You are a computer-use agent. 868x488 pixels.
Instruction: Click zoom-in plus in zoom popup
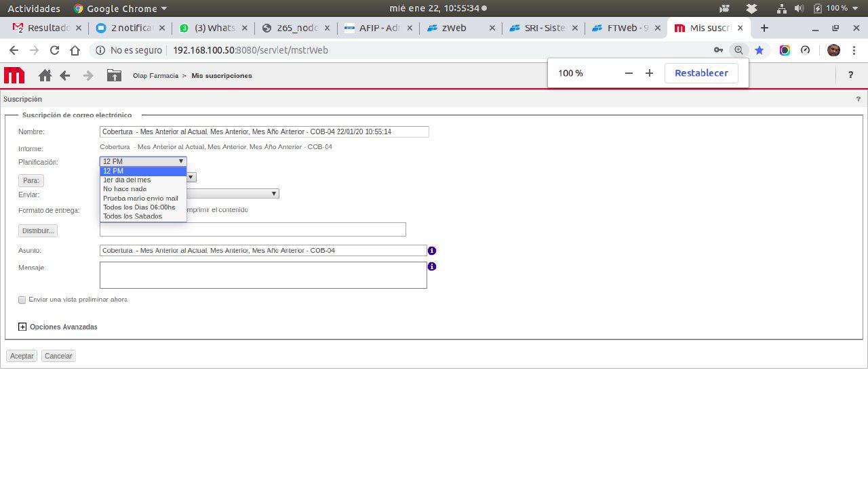[649, 73]
